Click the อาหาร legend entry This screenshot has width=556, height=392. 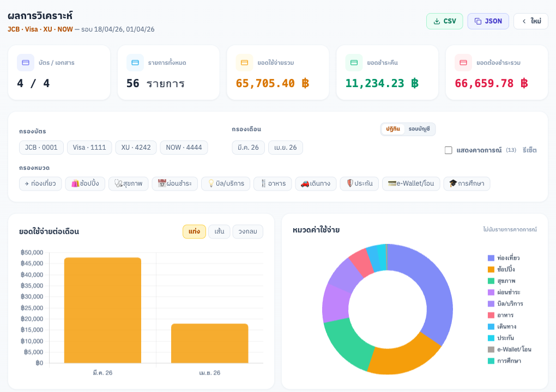point(501,315)
